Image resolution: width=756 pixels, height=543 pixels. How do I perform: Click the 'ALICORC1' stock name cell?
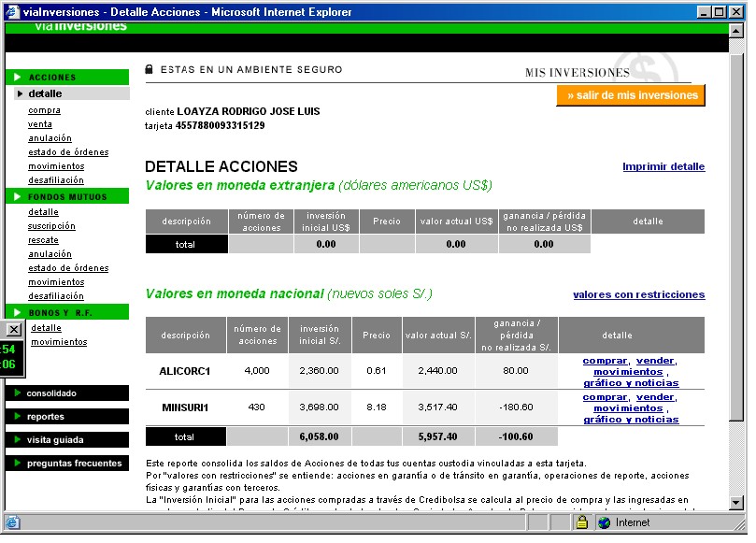[x=185, y=371]
